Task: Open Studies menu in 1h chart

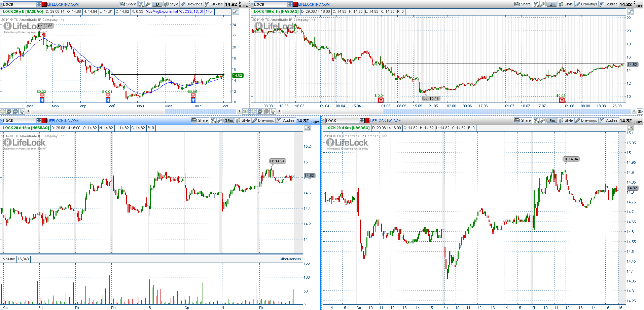Action: point(609,4)
